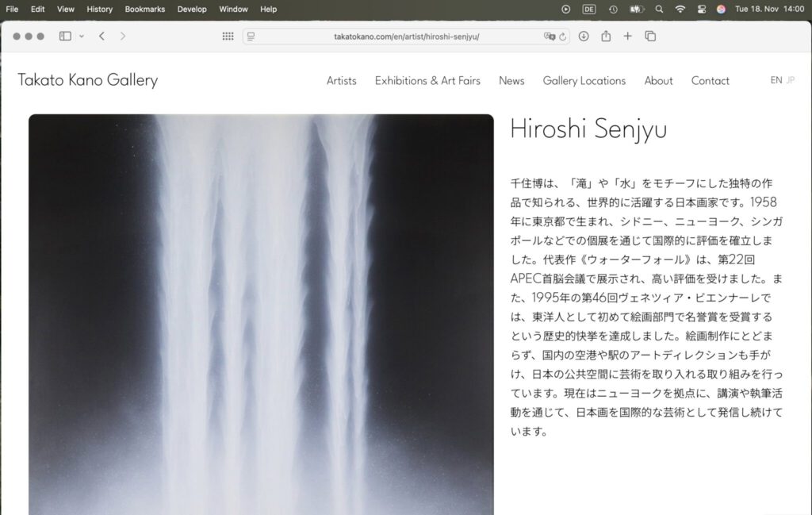
Task: Open the DE keyboard input source menu
Action: click(589, 9)
